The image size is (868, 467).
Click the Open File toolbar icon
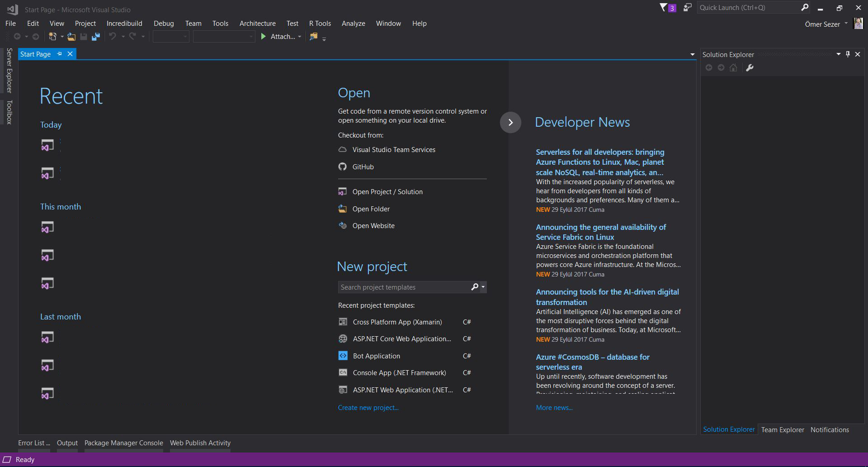tap(71, 37)
